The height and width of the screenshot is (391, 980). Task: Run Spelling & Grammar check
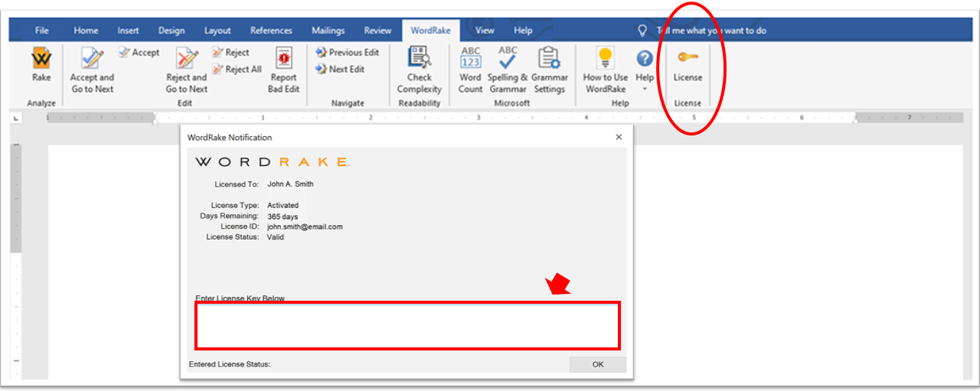pos(508,70)
